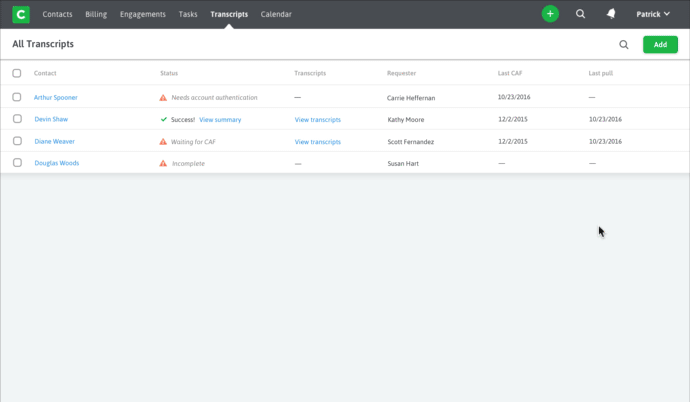This screenshot has width=690, height=402.
Task: Click warning icon in Arthur Spooner row
Action: 163,98
